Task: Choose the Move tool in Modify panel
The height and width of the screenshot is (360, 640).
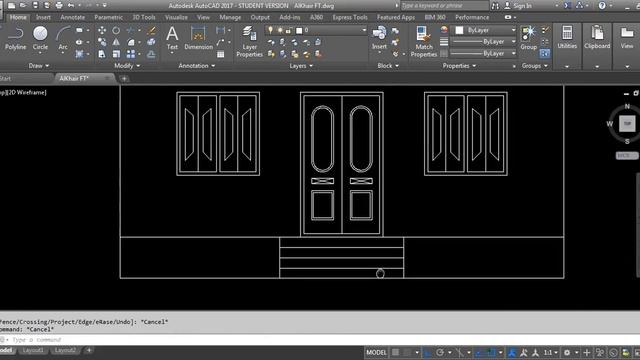Action: point(102,31)
